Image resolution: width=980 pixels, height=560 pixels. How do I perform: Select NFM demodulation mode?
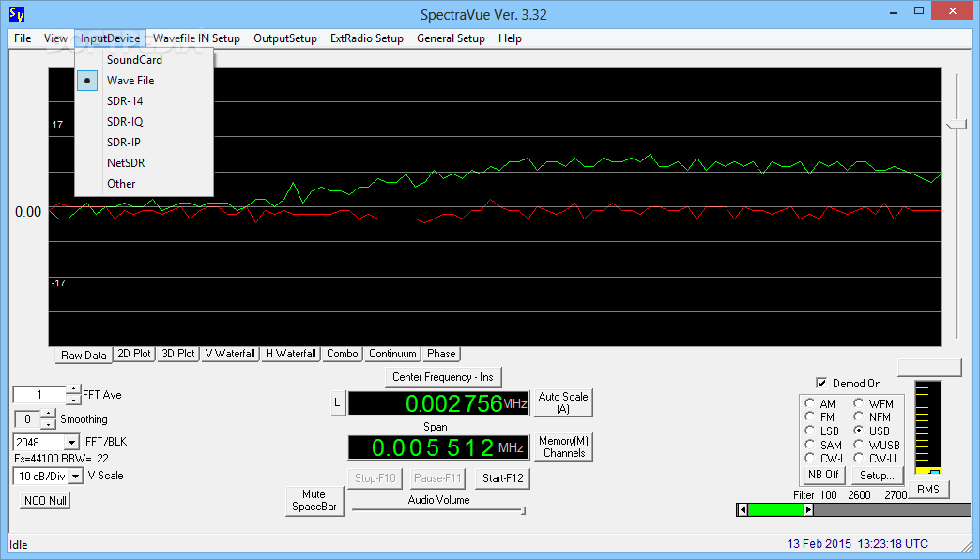pyautogui.click(x=859, y=416)
